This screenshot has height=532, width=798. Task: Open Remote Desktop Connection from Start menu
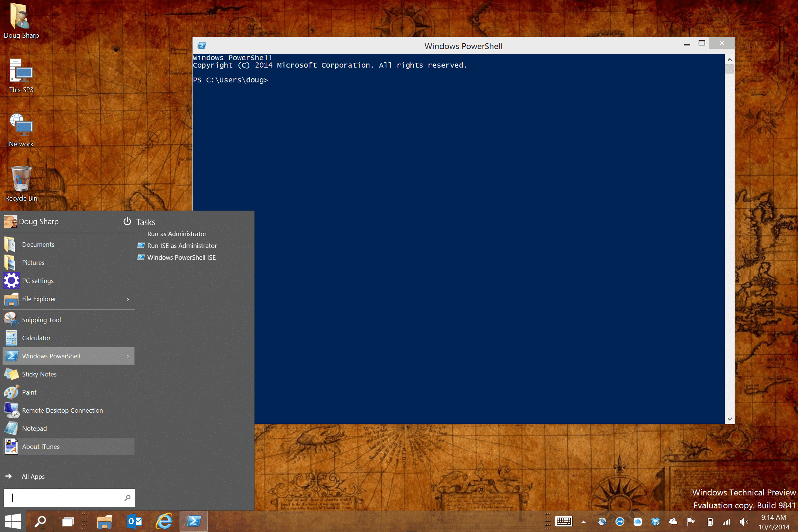pyautogui.click(x=68, y=410)
